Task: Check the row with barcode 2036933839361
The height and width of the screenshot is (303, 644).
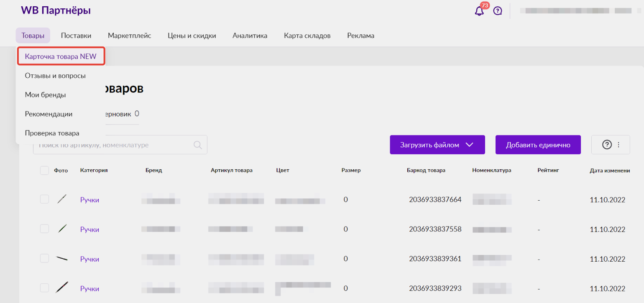Action: 44,259
